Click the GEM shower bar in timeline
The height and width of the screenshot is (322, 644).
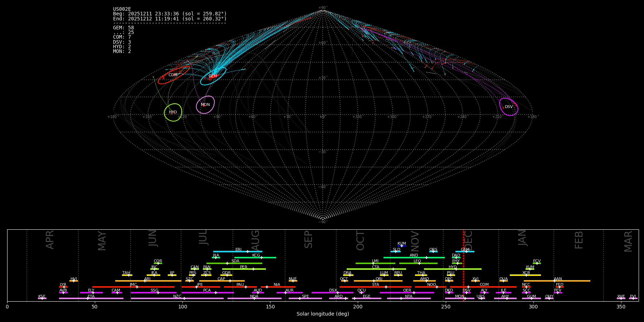coord(465,252)
